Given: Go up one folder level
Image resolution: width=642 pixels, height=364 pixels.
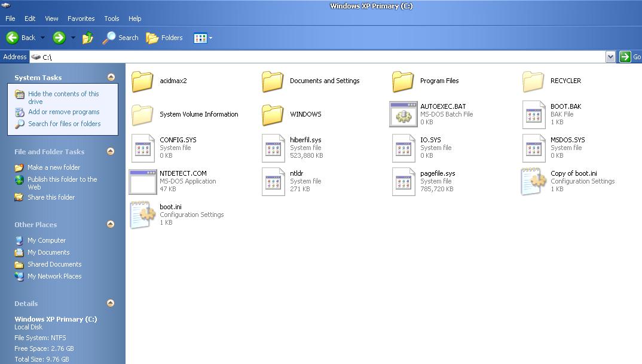Looking at the screenshot, I should coord(88,38).
